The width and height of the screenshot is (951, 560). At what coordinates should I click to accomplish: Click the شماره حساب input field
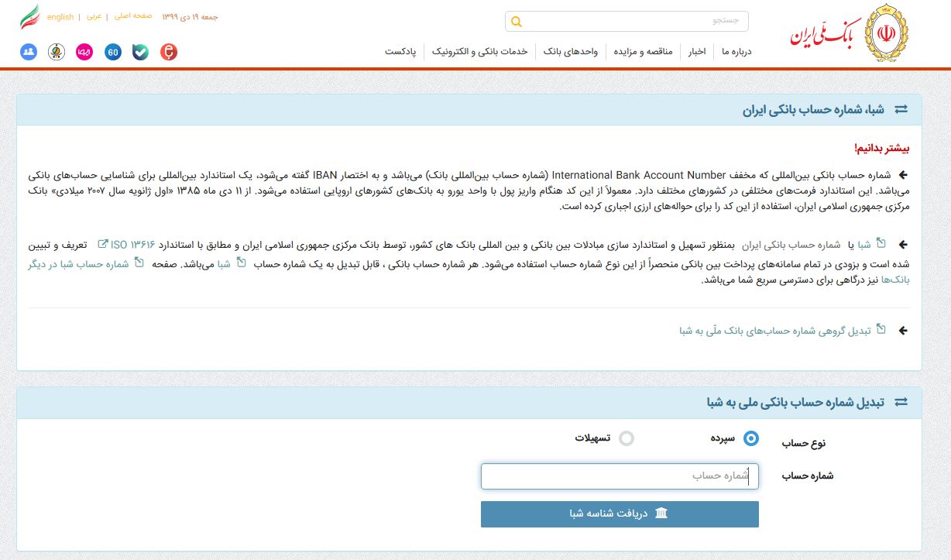point(620,476)
